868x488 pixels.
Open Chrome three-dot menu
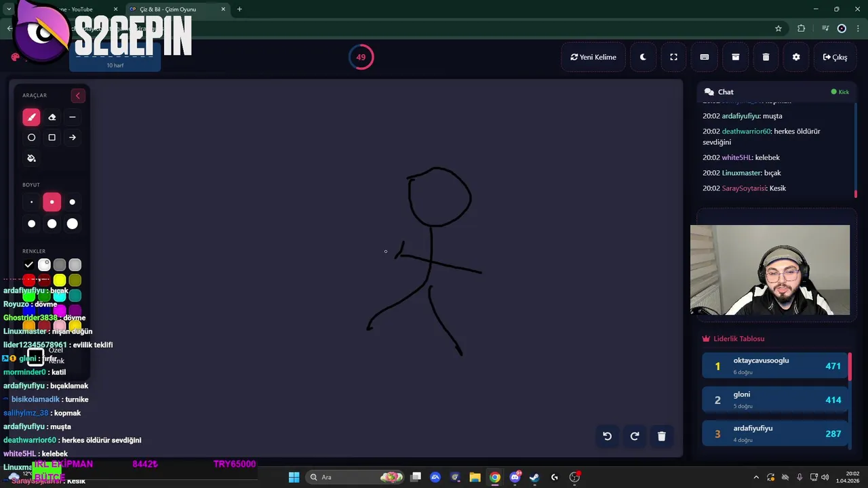tap(859, 28)
